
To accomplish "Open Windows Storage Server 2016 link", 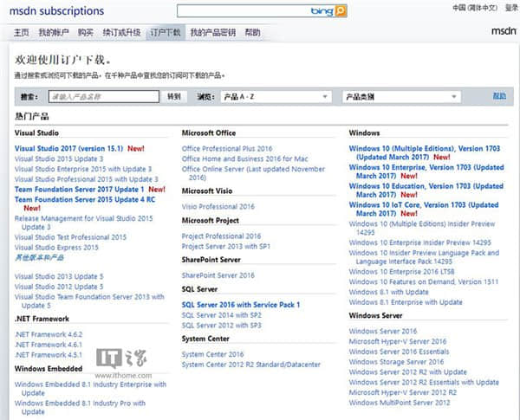I will [396, 362].
